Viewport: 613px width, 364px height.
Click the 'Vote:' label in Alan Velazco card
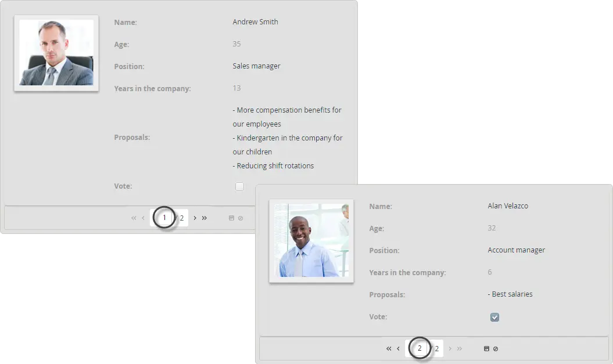pos(378,317)
